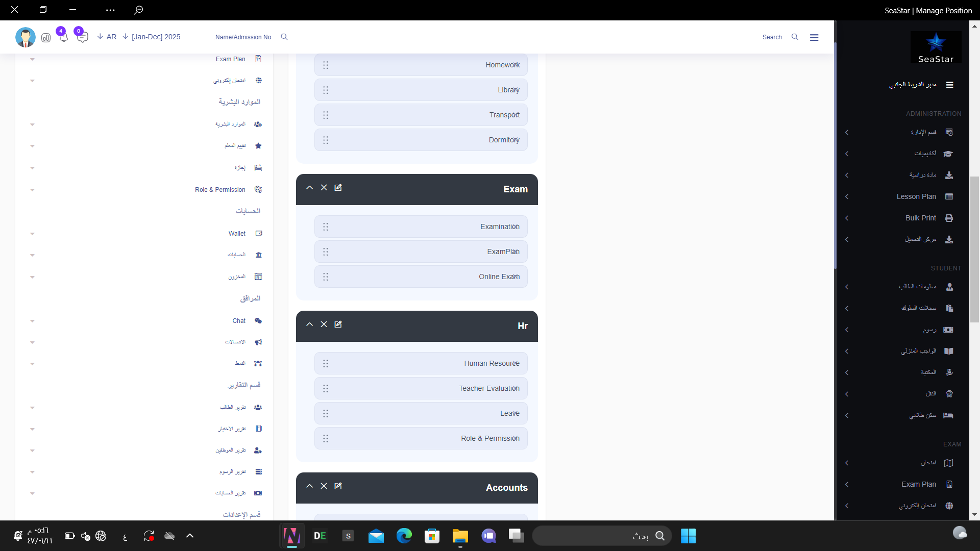
Task: Collapse the Exam section chevron
Action: [x=309, y=188]
